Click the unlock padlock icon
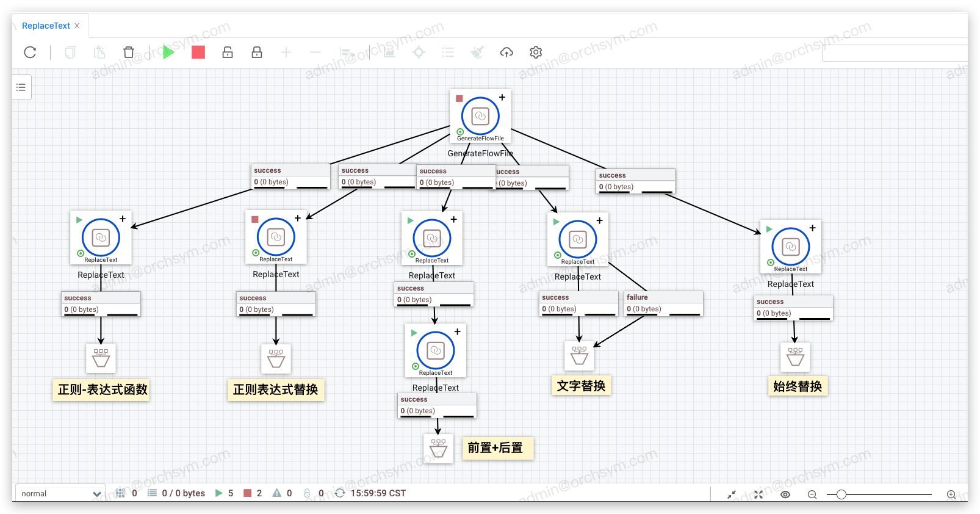The width and height of the screenshot is (980, 514). coord(228,52)
